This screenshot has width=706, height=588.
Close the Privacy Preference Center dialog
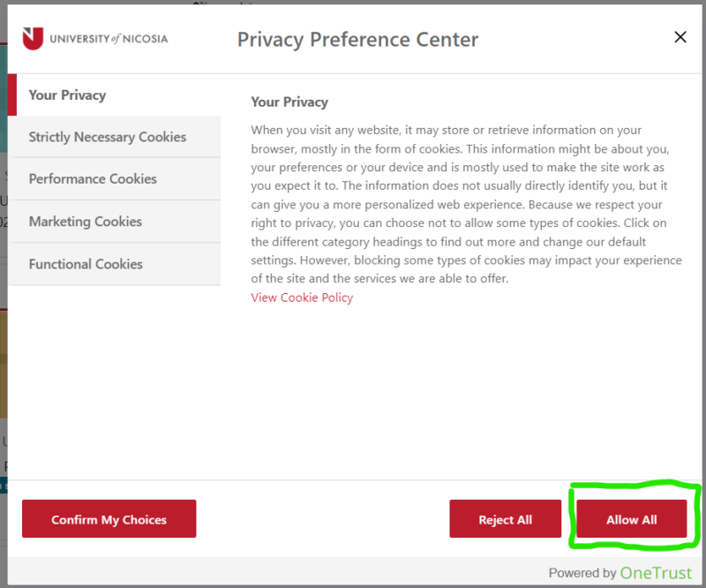coord(680,37)
